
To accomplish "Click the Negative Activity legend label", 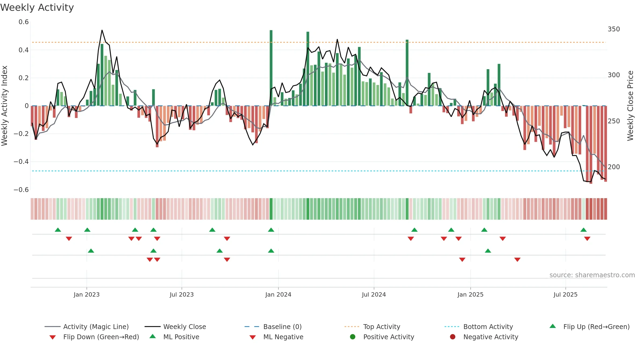I will pyautogui.click(x=491, y=337).
